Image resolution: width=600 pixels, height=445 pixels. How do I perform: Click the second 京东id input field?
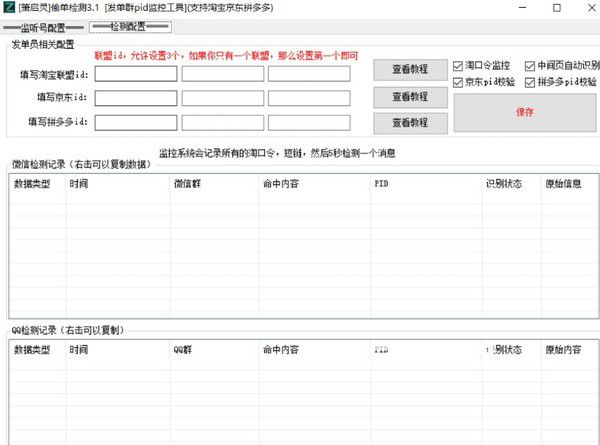click(223, 98)
